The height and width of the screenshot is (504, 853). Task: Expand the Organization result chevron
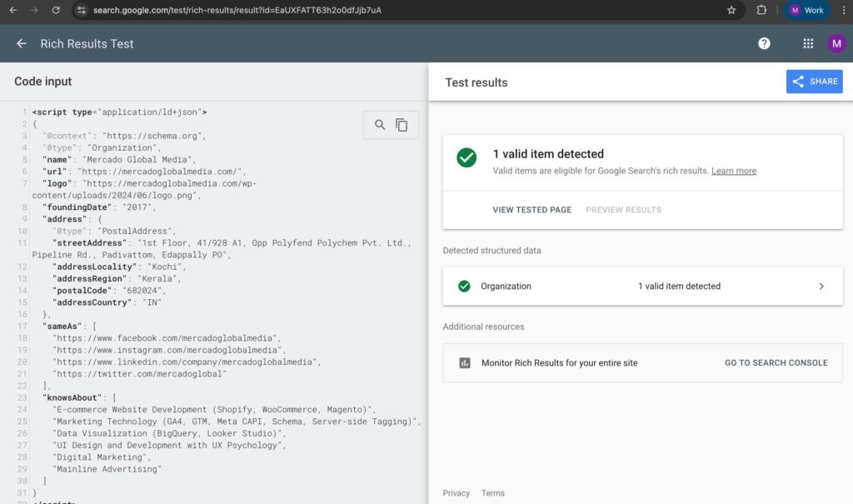[x=821, y=287]
